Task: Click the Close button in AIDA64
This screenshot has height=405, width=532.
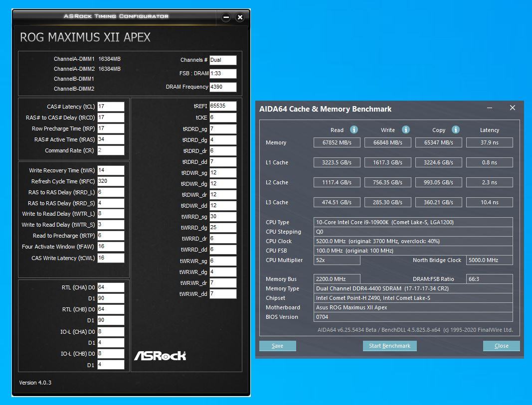Action: coord(502,346)
